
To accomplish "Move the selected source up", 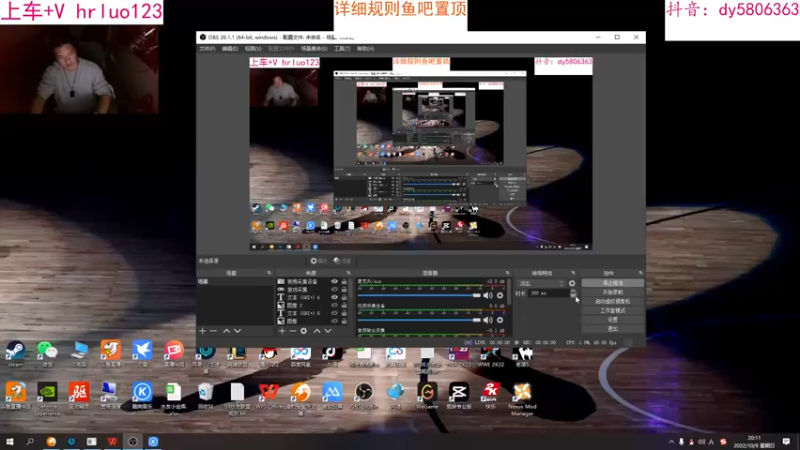I will (x=317, y=331).
